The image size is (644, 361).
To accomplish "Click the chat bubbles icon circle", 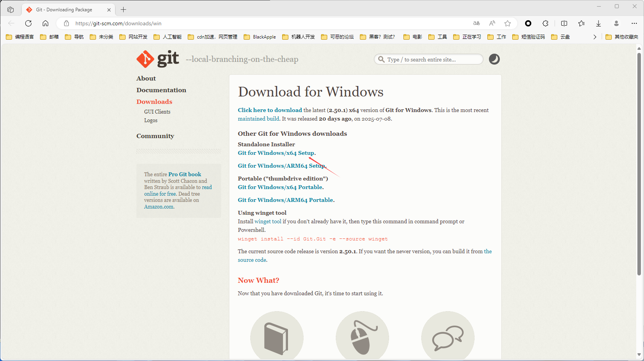I will click(448, 335).
